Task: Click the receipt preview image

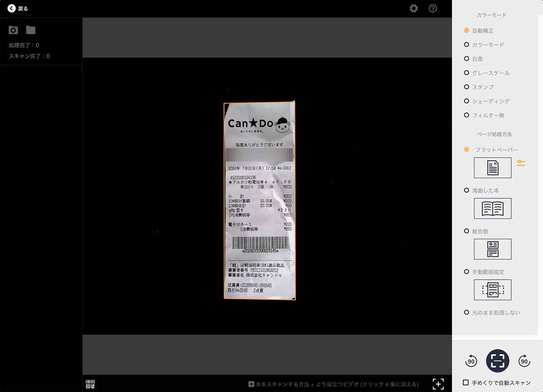Action: (259, 201)
